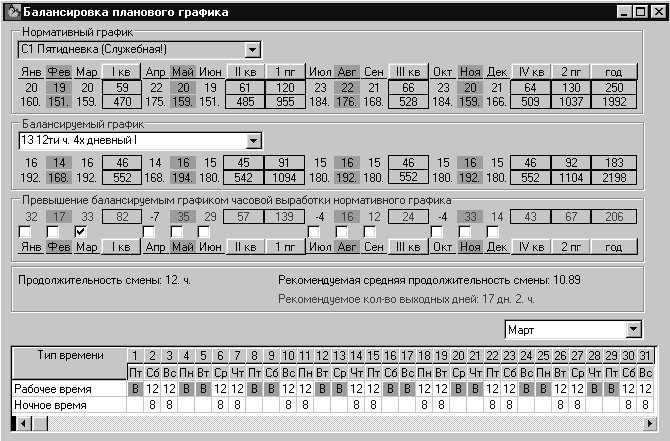Tick the Фев excess checkbox

pyautogui.click(x=53, y=232)
